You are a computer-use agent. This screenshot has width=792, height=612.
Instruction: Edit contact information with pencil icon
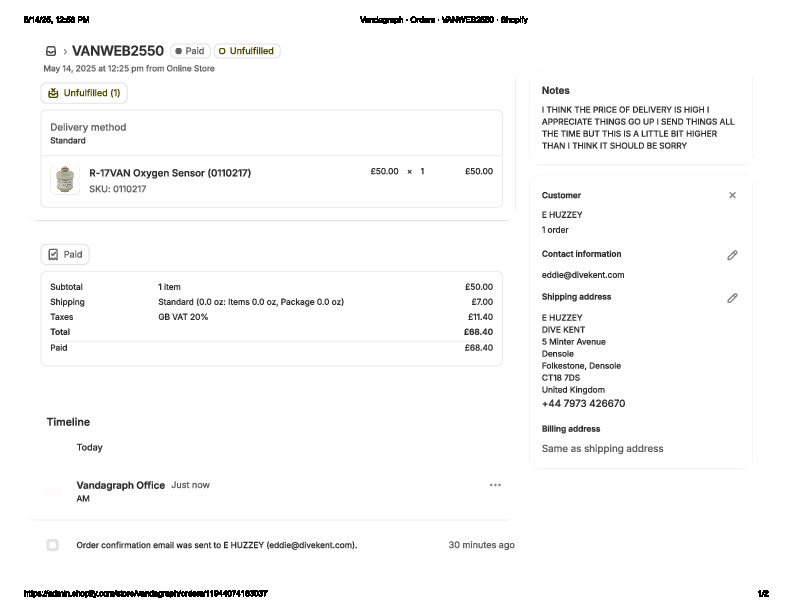[732, 255]
